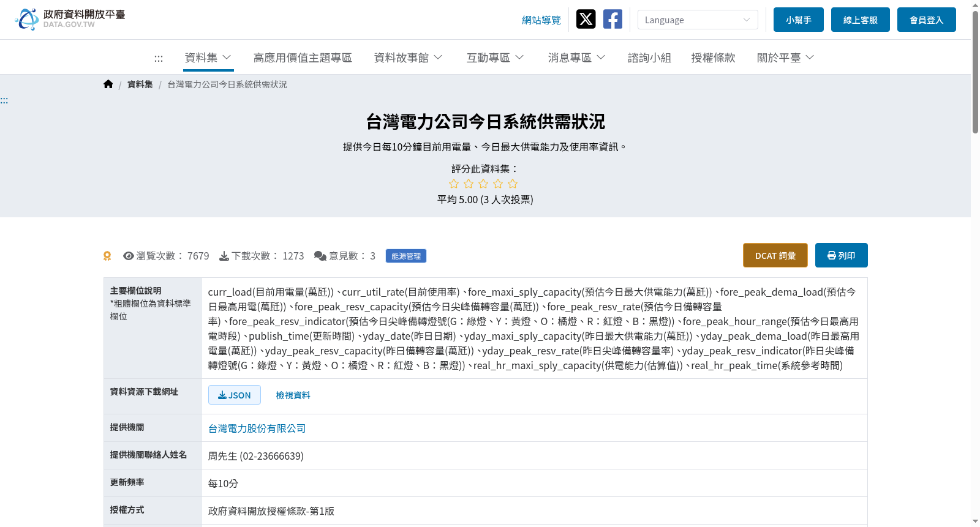Click the row label 資料資源下載網址
980x527 pixels.
coord(145,392)
